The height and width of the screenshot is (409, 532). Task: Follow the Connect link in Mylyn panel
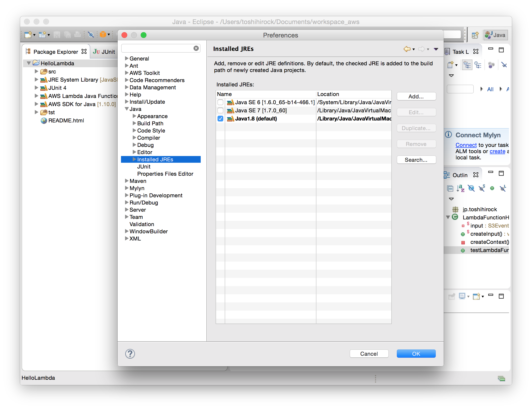pos(465,145)
